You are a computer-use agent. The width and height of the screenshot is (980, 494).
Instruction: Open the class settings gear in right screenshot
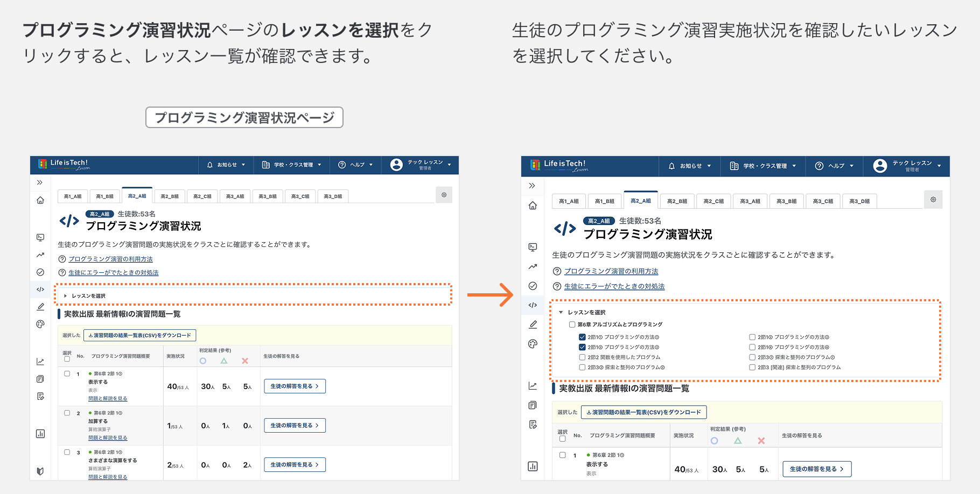[933, 200]
